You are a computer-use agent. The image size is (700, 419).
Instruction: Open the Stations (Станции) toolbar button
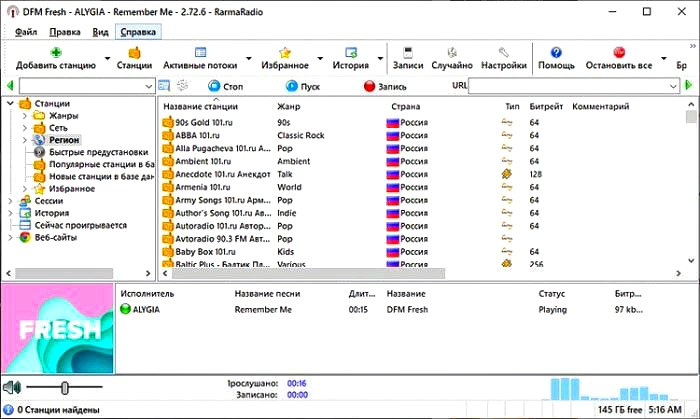pos(134,58)
